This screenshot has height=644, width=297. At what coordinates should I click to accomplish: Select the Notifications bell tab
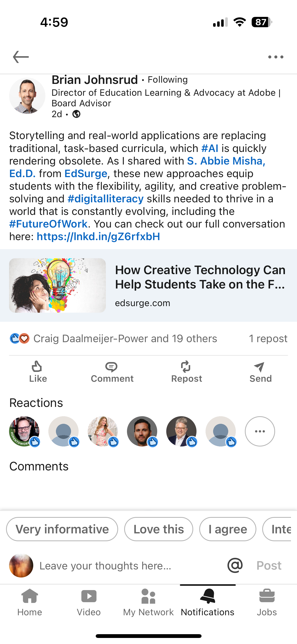(x=208, y=602)
